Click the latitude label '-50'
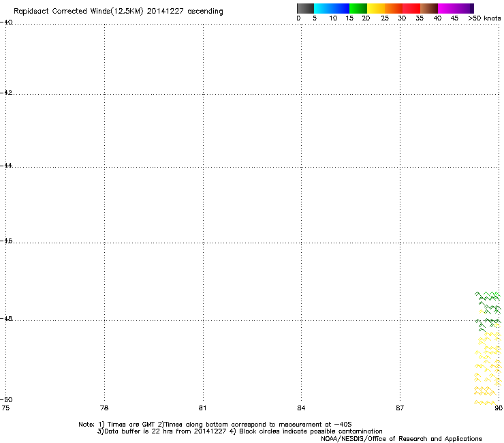Image resolution: width=504 pixels, height=443 pixels. click(6, 399)
